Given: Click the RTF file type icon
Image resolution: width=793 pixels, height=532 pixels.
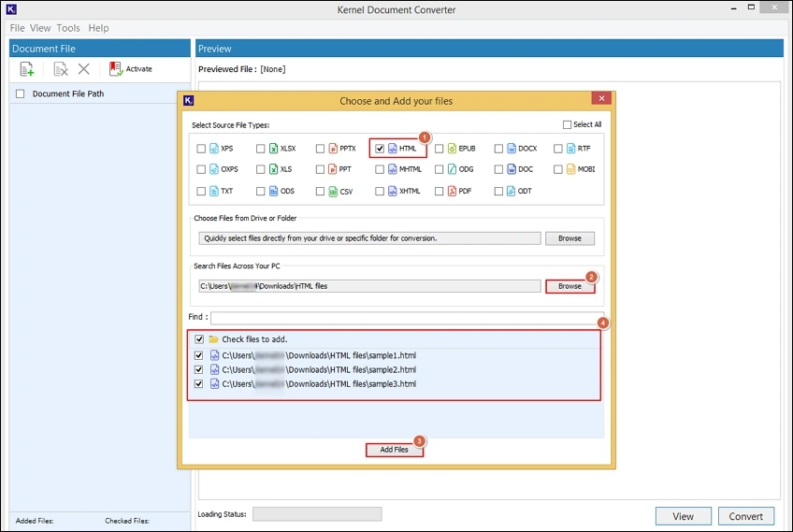Looking at the screenshot, I should [x=571, y=148].
